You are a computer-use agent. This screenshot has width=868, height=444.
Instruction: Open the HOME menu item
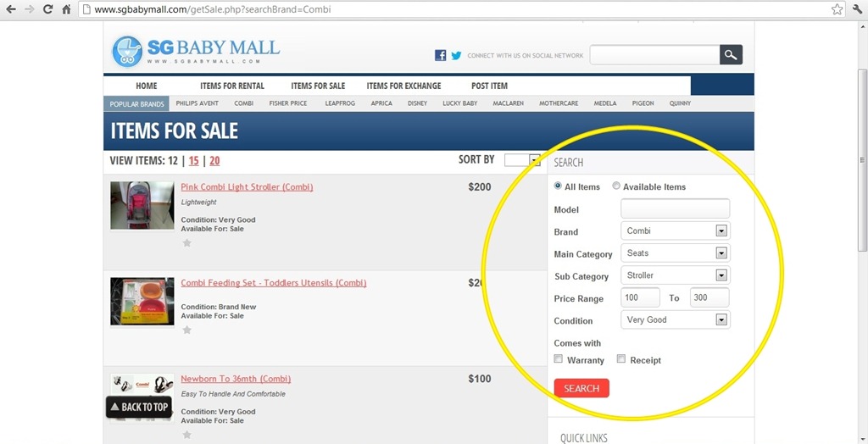[x=147, y=86]
